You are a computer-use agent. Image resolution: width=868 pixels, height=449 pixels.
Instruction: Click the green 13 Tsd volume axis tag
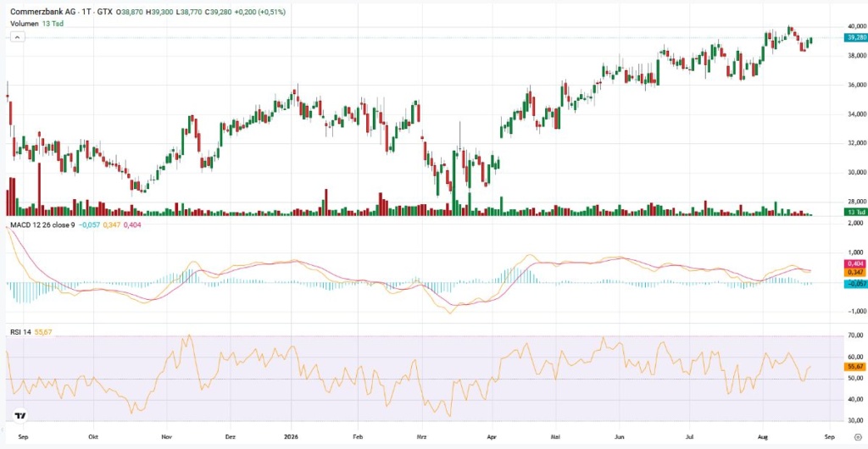point(855,213)
